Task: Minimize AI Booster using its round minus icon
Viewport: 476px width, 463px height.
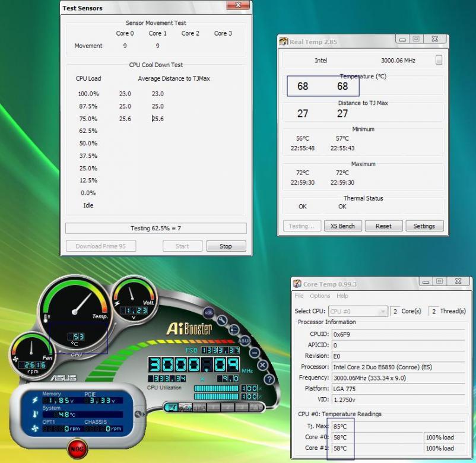Action: tap(255, 353)
